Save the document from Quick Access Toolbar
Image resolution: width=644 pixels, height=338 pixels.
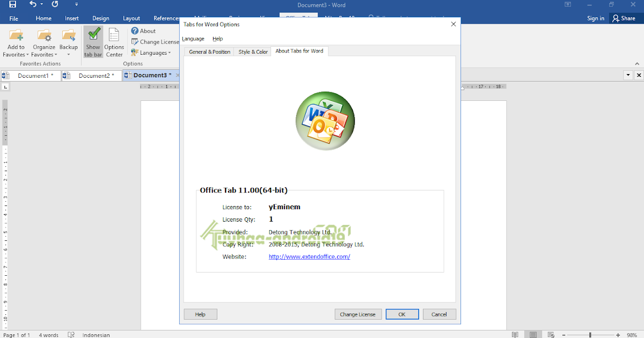[x=12, y=4]
